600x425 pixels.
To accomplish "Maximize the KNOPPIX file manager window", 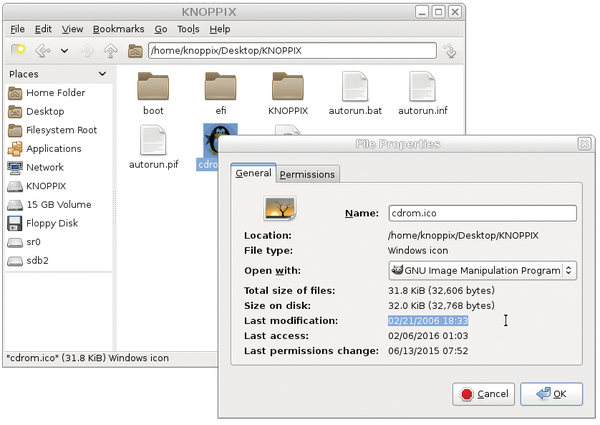I will 439,12.
